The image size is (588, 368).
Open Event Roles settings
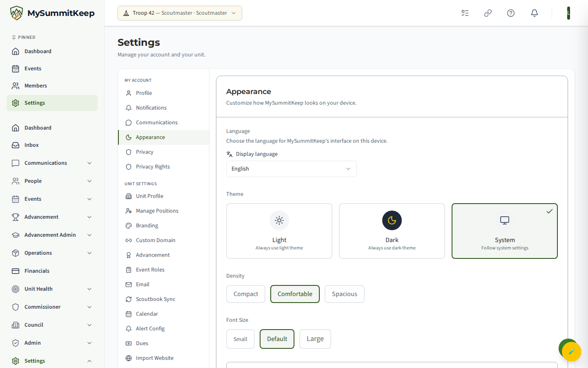164,270
